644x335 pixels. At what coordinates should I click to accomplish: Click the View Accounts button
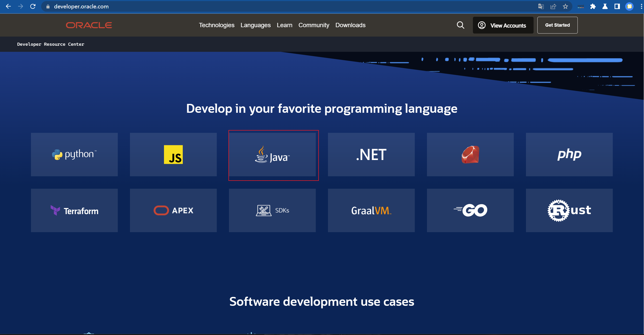point(503,25)
